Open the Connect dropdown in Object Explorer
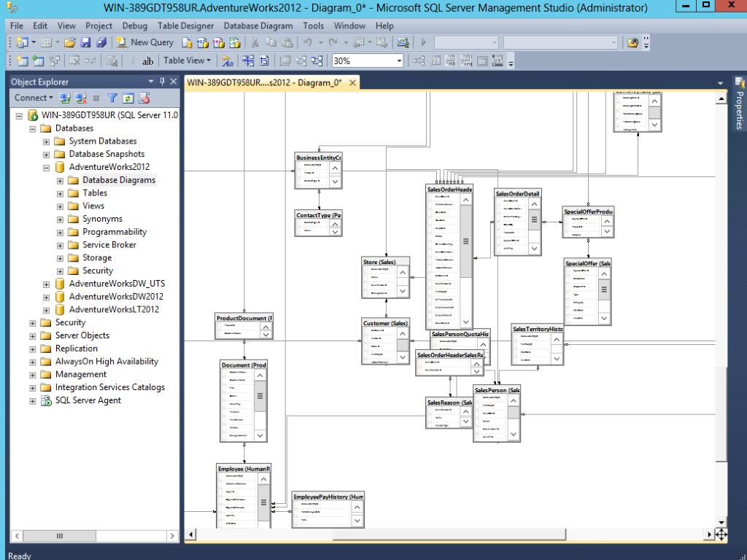747x560 pixels. pos(34,98)
